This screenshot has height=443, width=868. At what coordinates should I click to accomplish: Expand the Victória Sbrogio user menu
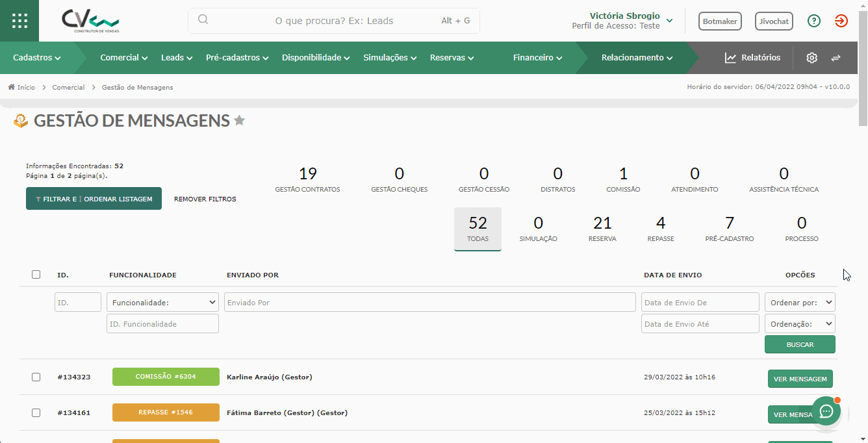coord(622,21)
